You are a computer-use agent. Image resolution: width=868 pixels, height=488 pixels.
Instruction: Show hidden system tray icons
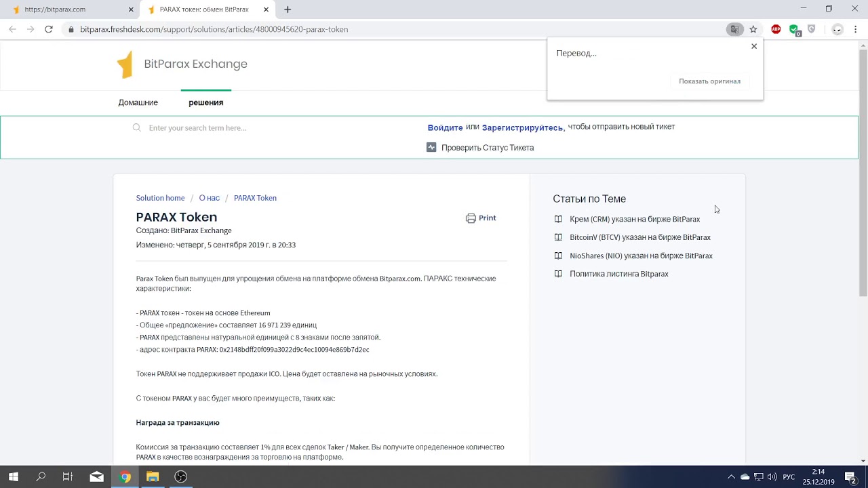731,477
